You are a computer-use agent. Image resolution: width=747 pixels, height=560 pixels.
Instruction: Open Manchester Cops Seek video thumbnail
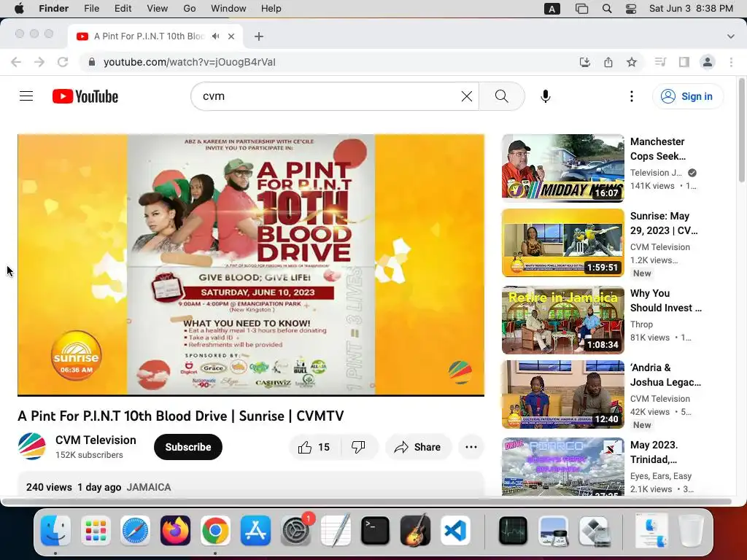coord(563,168)
